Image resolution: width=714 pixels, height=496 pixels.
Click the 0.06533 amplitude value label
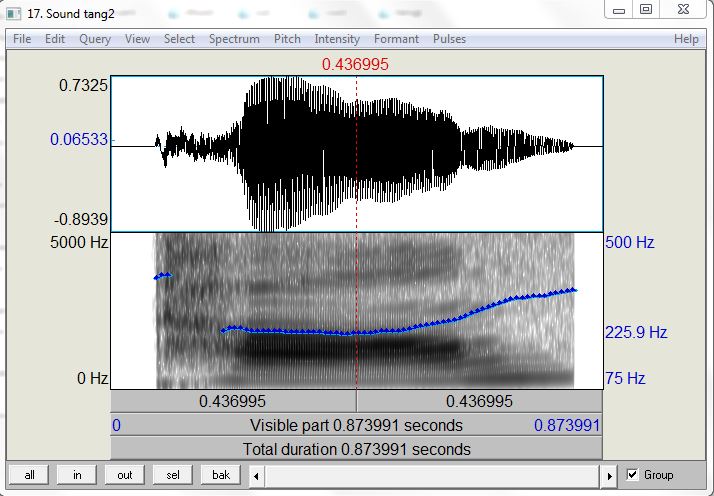79,139
